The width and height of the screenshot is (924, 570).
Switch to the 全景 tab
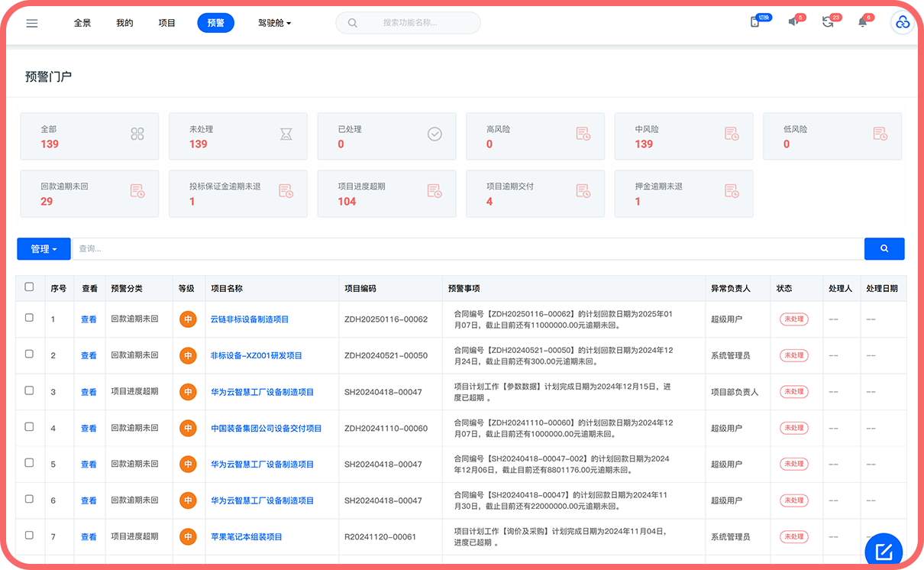pyautogui.click(x=82, y=23)
